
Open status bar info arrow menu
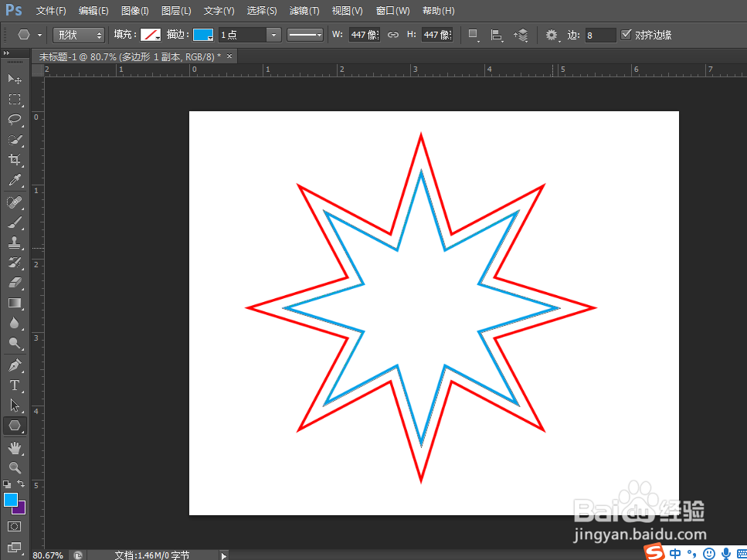[224, 555]
